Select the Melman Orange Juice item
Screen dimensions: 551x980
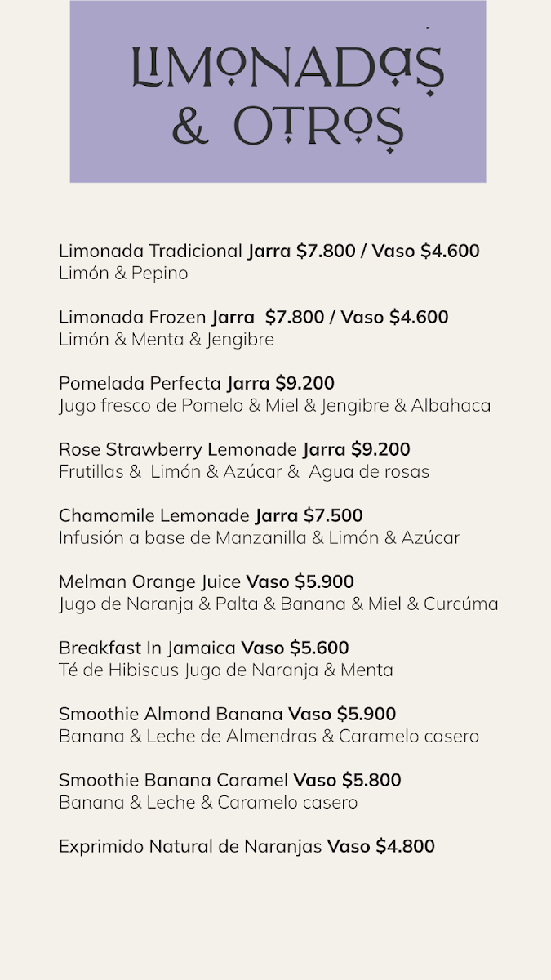point(207,581)
